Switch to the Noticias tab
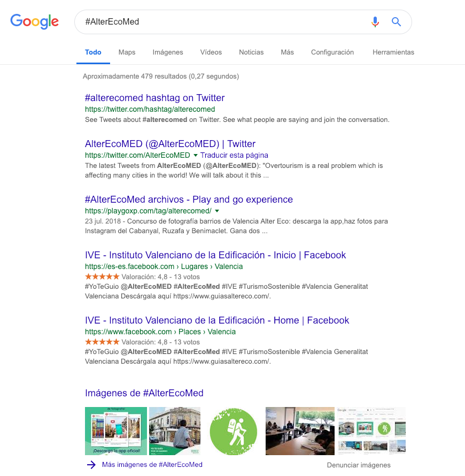 tap(251, 52)
